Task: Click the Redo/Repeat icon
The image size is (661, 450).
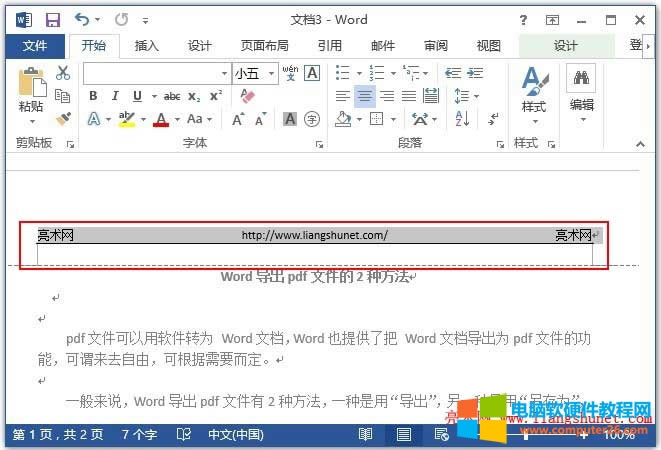Action: pos(121,19)
